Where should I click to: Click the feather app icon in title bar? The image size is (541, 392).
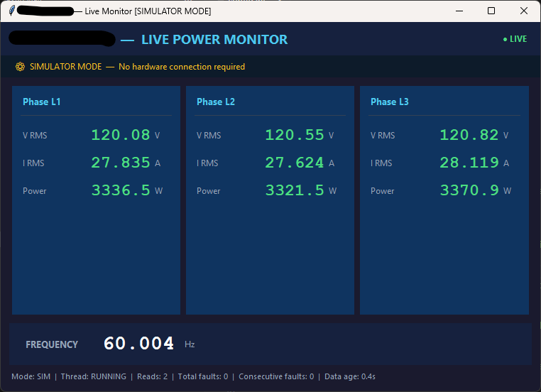tap(12, 11)
